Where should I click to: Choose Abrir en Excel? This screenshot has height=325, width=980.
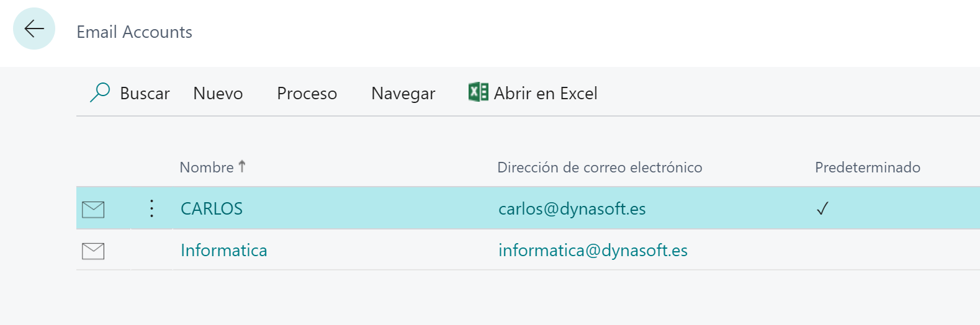(x=546, y=93)
